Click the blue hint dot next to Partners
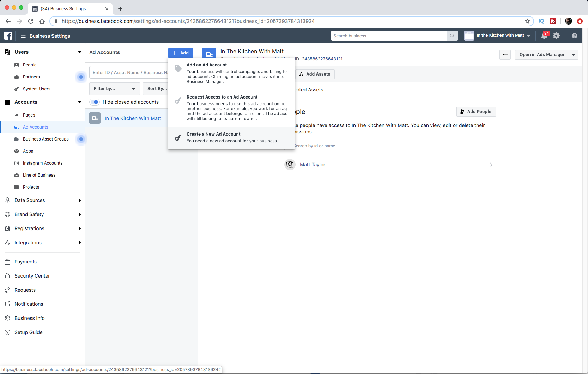Viewport: 588px width, 374px height. (81, 77)
